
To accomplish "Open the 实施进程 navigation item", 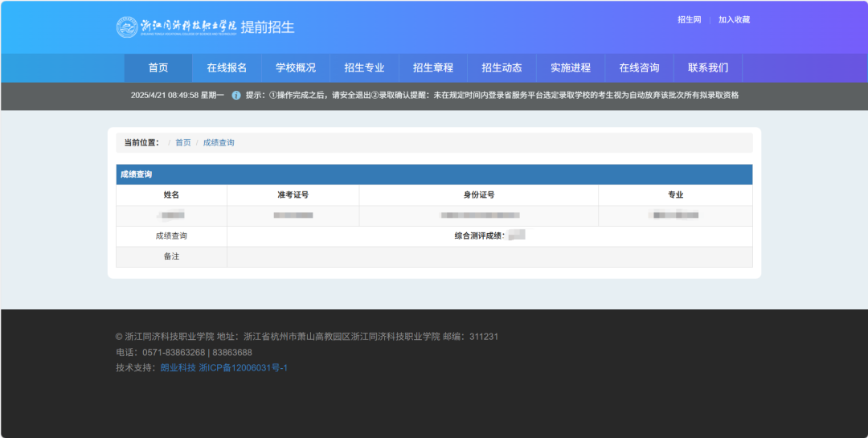I will pyautogui.click(x=571, y=68).
